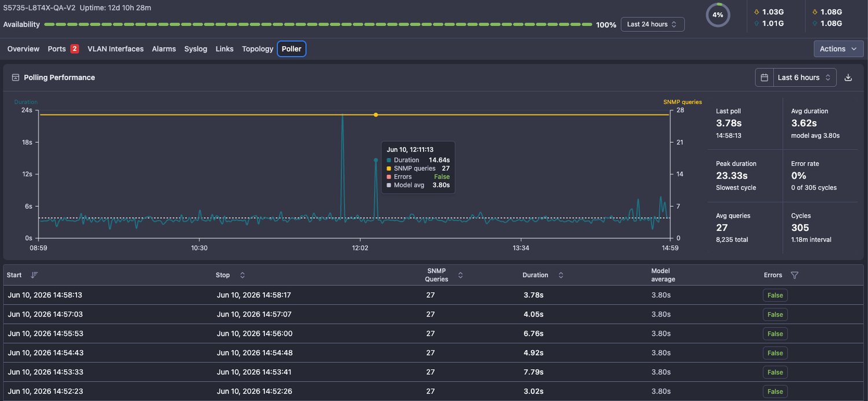868x401 pixels.
Task: Click stop time Jun 10, 2026 14:56:00
Action: tap(254, 333)
